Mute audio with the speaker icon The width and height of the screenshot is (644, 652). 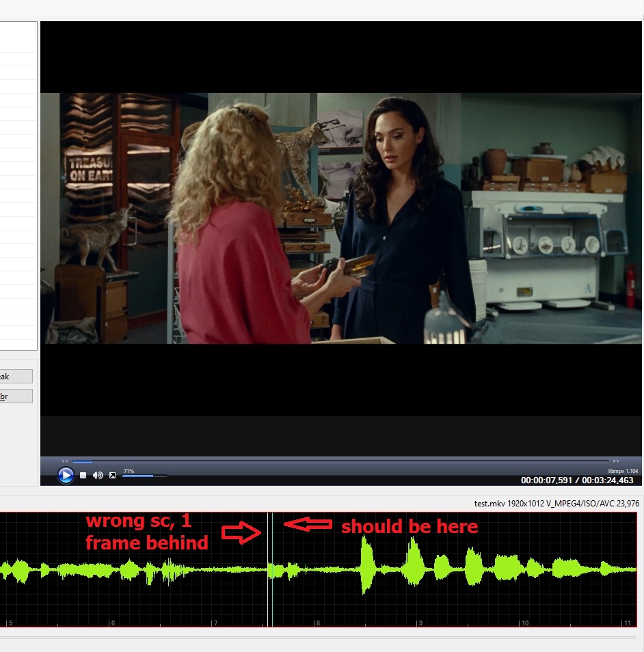click(x=98, y=475)
